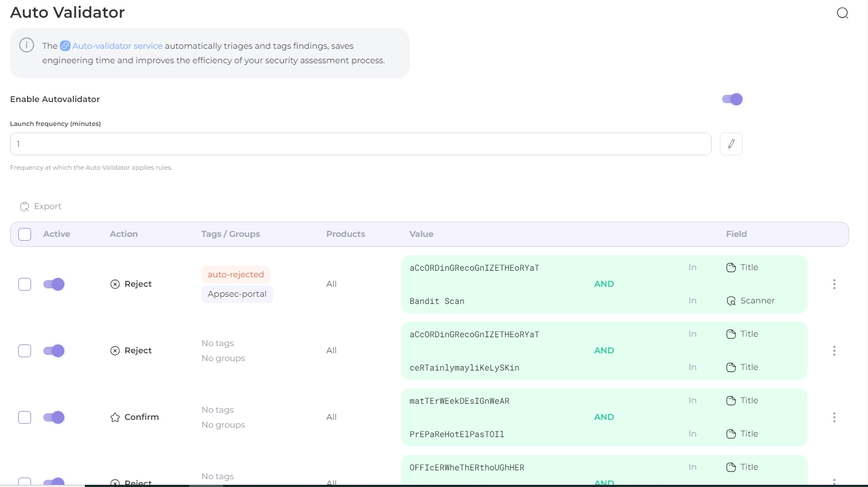Open the three-dot menu for second rule
This screenshot has width=868, height=487.
pyautogui.click(x=834, y=351)
